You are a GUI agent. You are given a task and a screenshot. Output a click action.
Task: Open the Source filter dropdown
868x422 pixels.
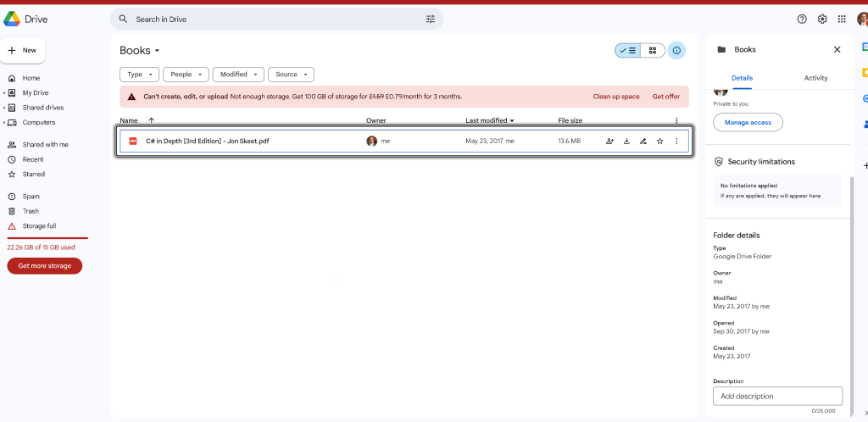click(292, 74)
